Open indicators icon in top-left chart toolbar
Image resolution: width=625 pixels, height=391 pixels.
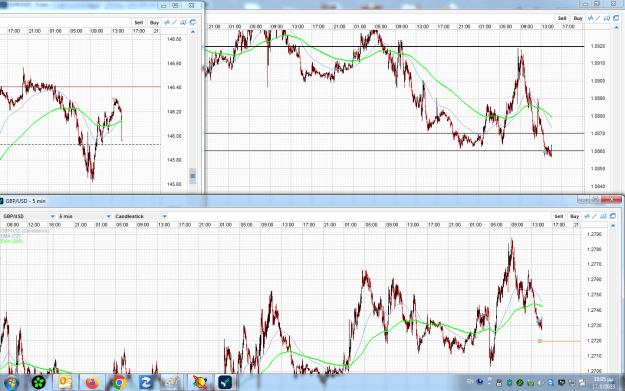[167, 23]
